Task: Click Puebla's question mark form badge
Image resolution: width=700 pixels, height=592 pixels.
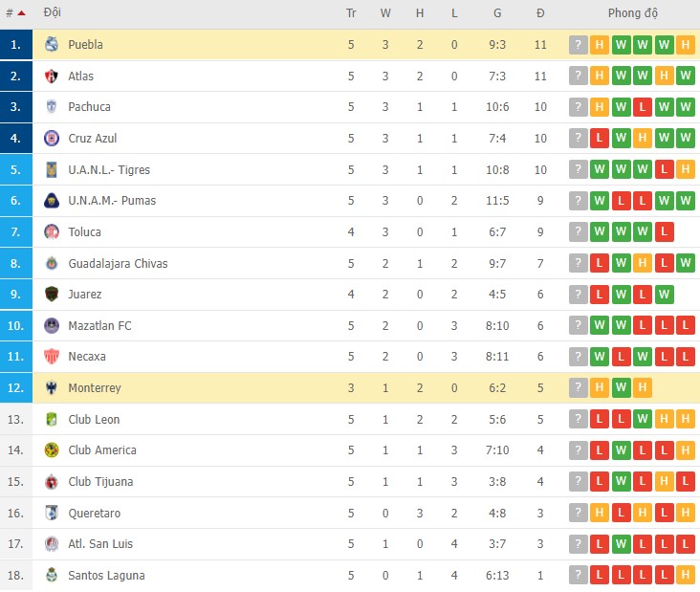Action: [x=578, y=45]
